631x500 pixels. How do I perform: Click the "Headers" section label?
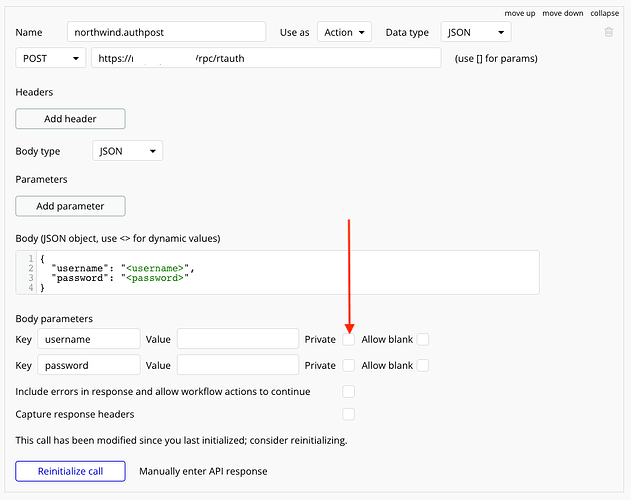[34, 92]
